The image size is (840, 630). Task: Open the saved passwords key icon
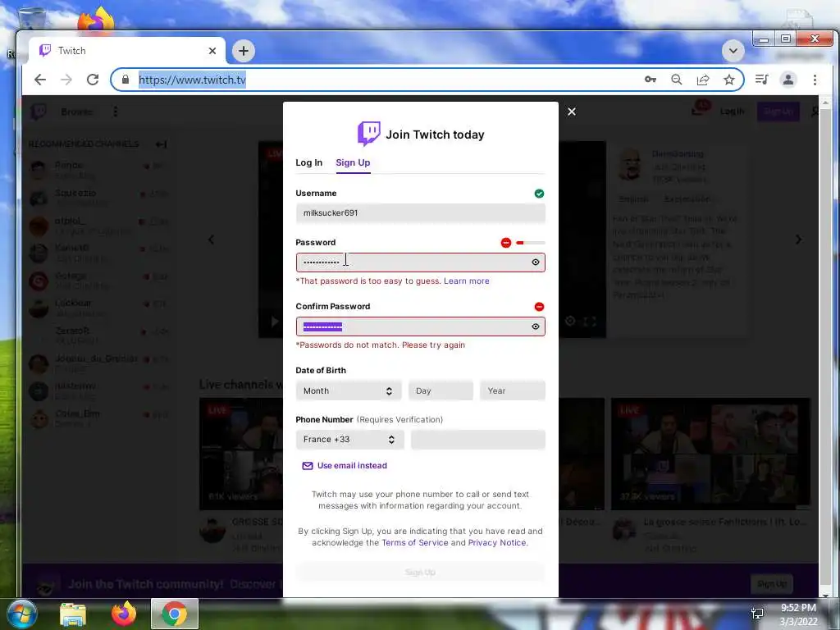coord(651,80)
